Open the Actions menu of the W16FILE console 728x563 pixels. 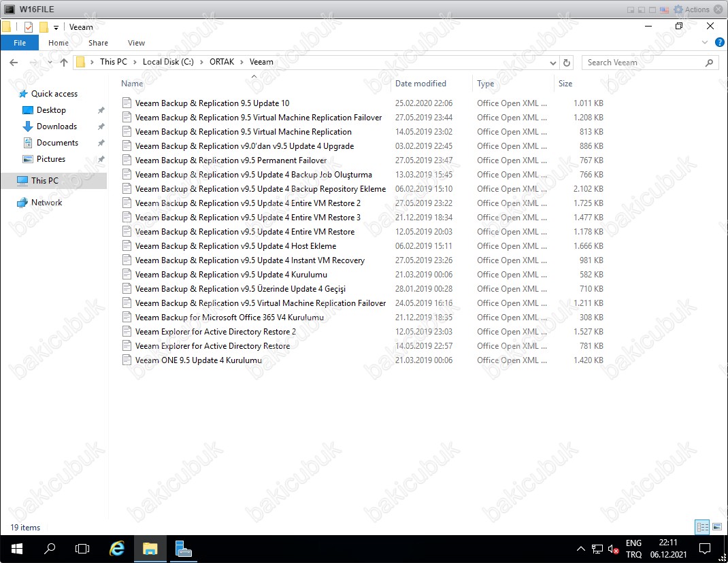[x=692, y=10]
